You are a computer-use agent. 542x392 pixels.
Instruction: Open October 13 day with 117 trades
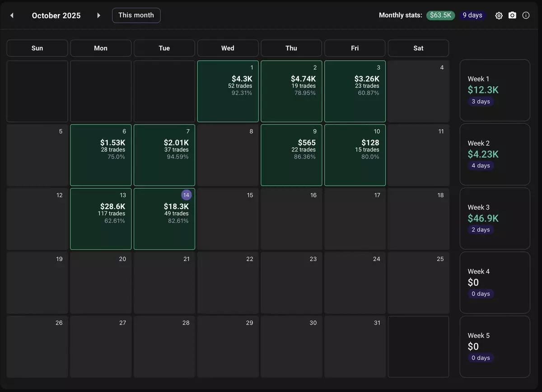click(101, 219)
